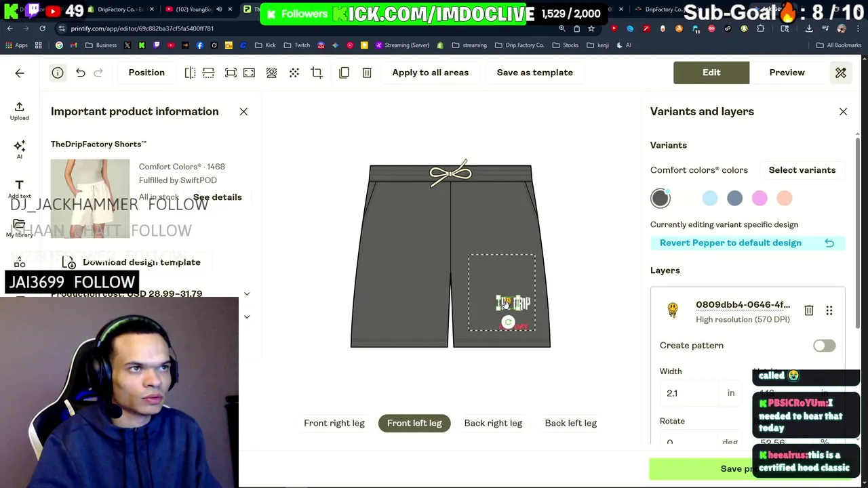The width and height of the screenshot is (868, 488).
Task: Open the product information icon
Action: (x=58, y=73)
